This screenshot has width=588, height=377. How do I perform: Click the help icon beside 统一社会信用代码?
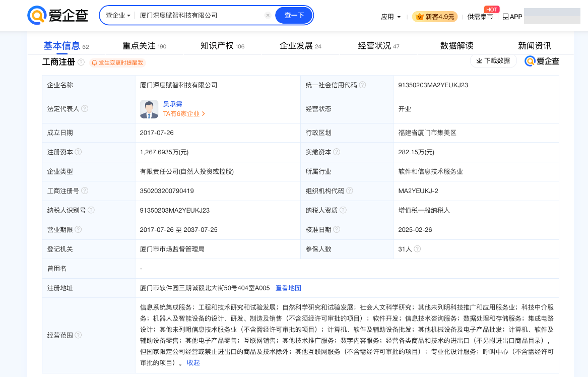pos(362,85)
